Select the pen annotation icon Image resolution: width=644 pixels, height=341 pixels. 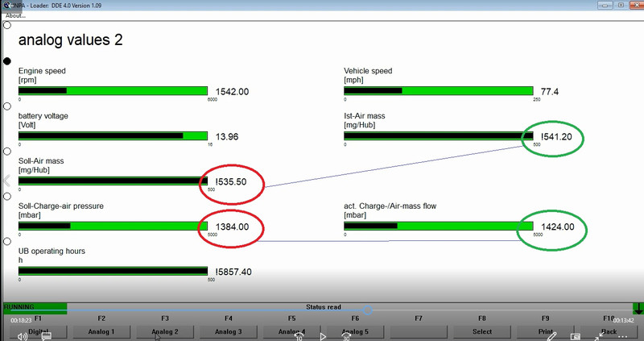click(x=551, y=336)
